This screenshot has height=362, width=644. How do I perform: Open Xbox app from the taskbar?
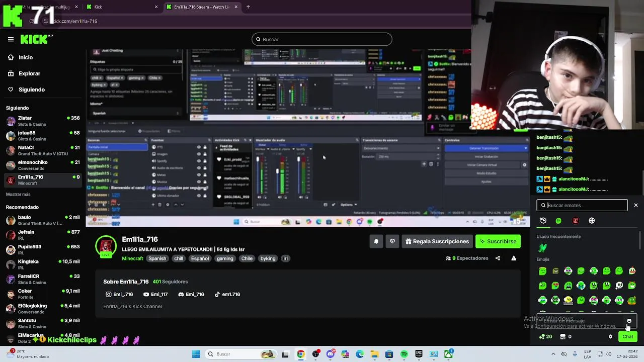448,354
